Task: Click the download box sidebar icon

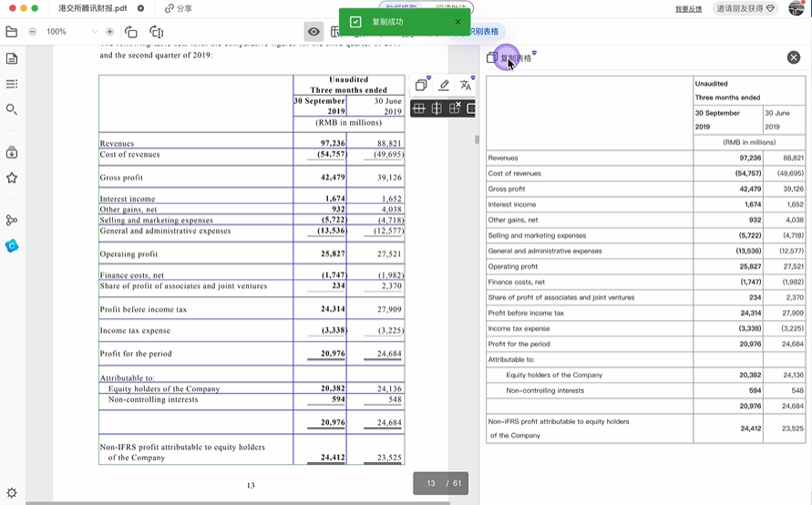Action: 12,153
